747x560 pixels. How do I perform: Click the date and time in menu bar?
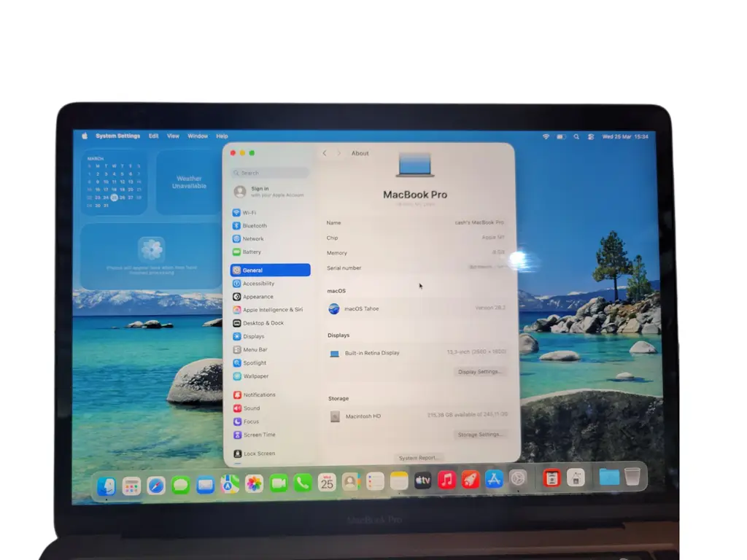click(x=625, y=136)
